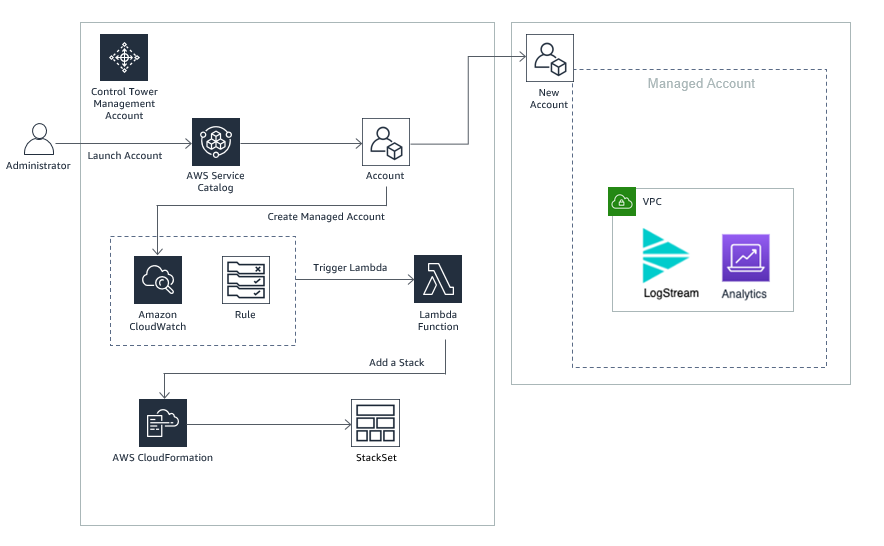
Task: Click the 'Add a Stack' label
Action: [x=396, y=363]
